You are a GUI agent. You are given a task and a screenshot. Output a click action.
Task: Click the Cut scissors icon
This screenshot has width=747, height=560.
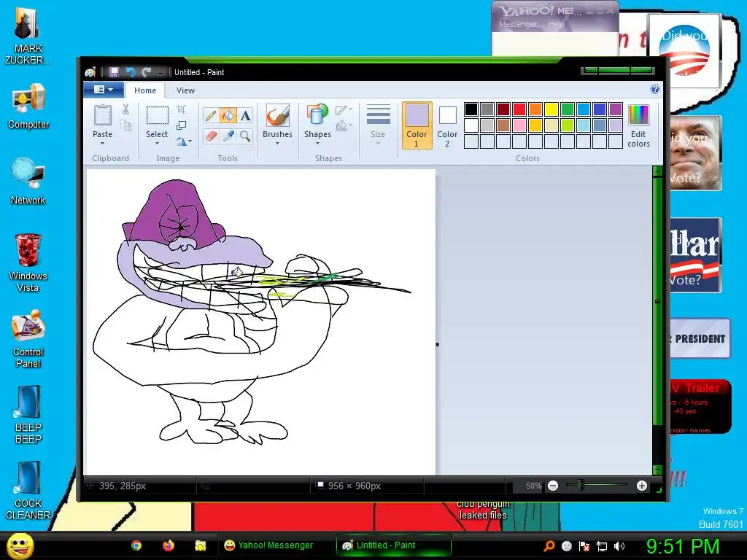click(125, 109)
